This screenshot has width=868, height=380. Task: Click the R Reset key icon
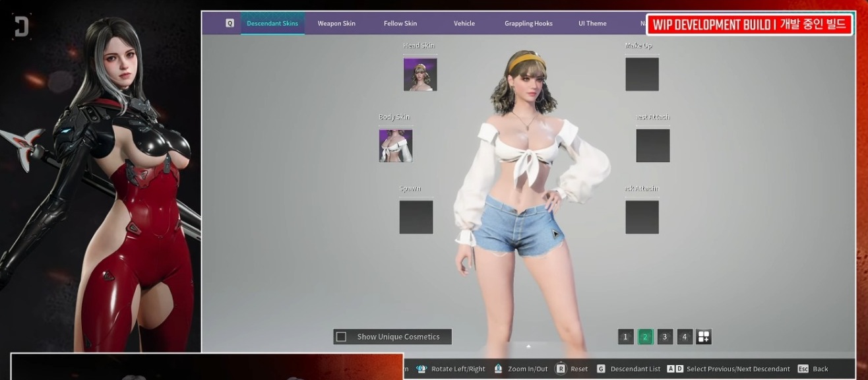click(561, 369)
